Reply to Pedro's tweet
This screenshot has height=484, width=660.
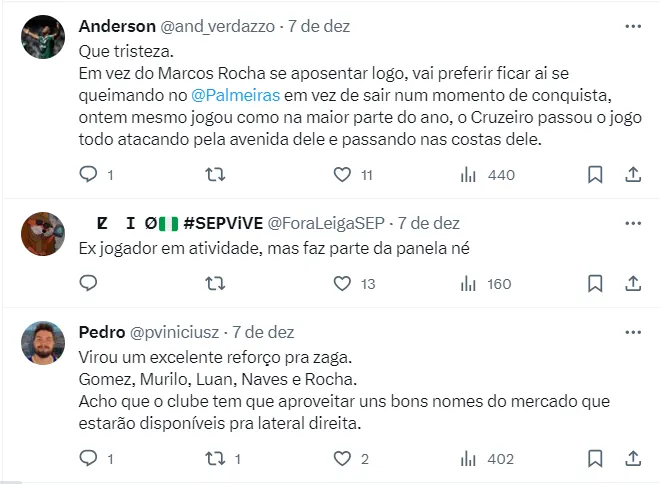[x=88, y=459]
